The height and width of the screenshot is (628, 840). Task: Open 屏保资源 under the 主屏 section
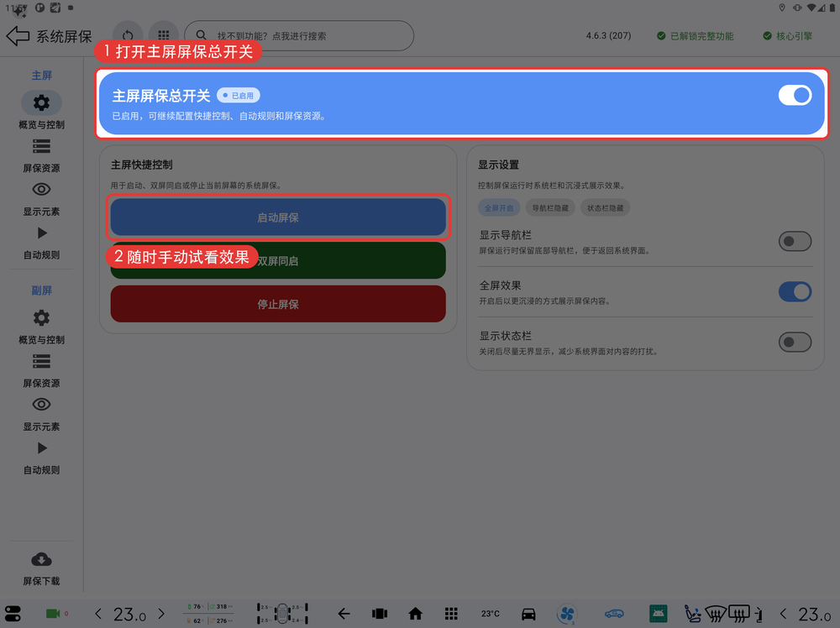click(41, 155)
